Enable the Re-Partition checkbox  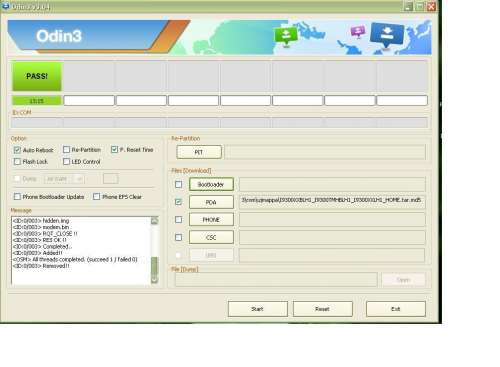click(x=66, y=150)
